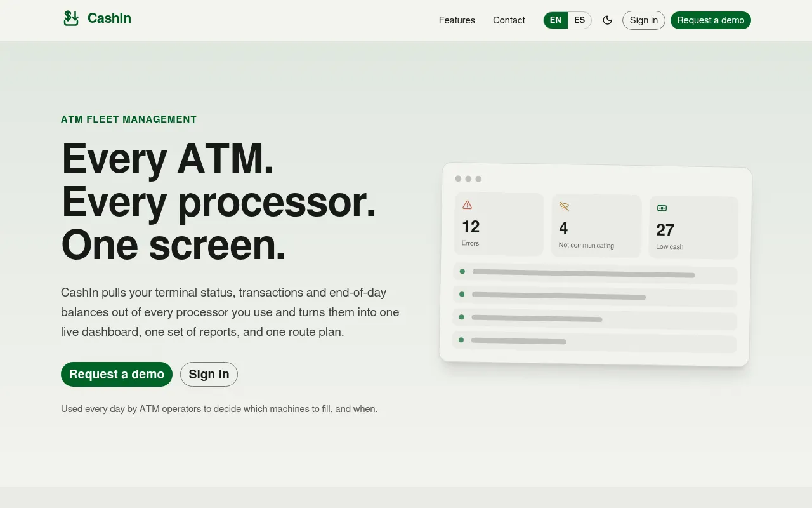Click the hero Sign in button
Image resolution: width=812 pixels, height=508 pixels.
point(209,375)
